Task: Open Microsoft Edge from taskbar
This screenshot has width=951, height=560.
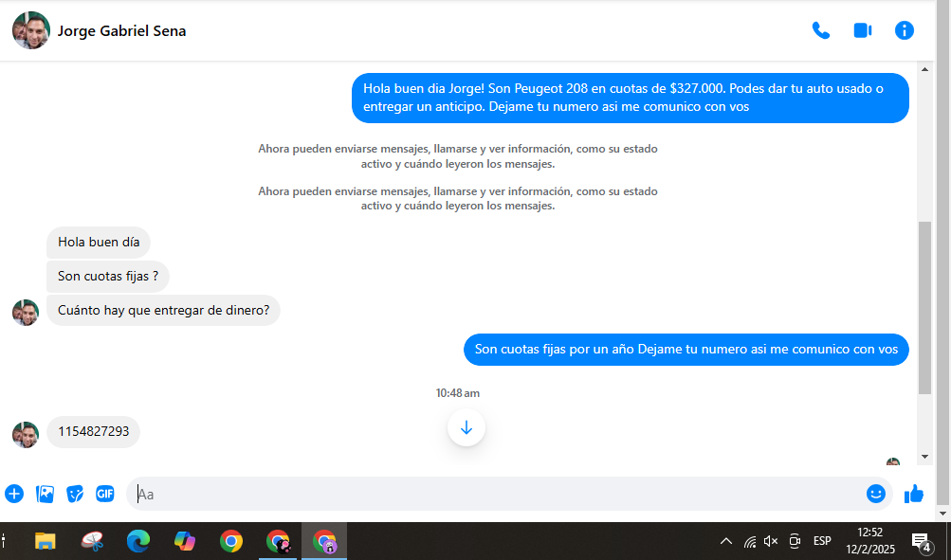Action: pyautogui.click(x=138, y=541)
